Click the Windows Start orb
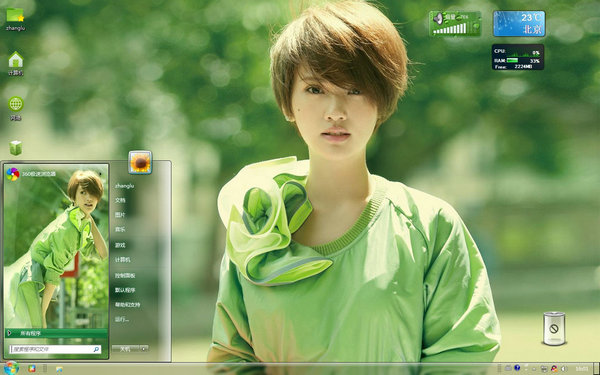600x375 pixels. click(11, 368)
